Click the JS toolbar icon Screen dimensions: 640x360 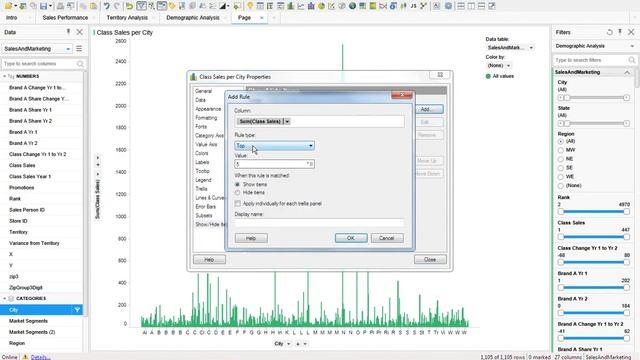point(413,6)
